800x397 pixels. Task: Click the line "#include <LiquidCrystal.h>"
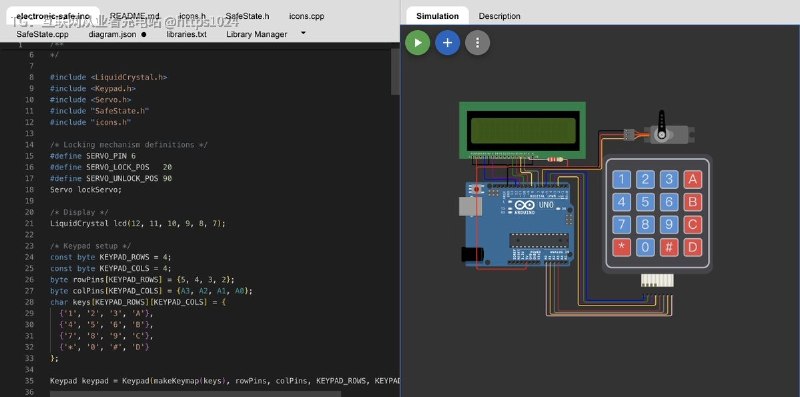[108, 77]
